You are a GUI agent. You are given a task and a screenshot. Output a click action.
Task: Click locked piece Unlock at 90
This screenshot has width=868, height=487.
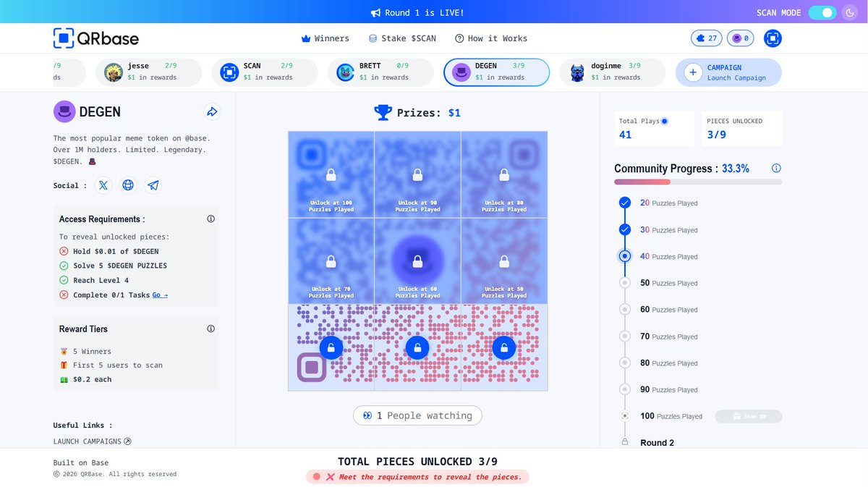tap(417, 174)
